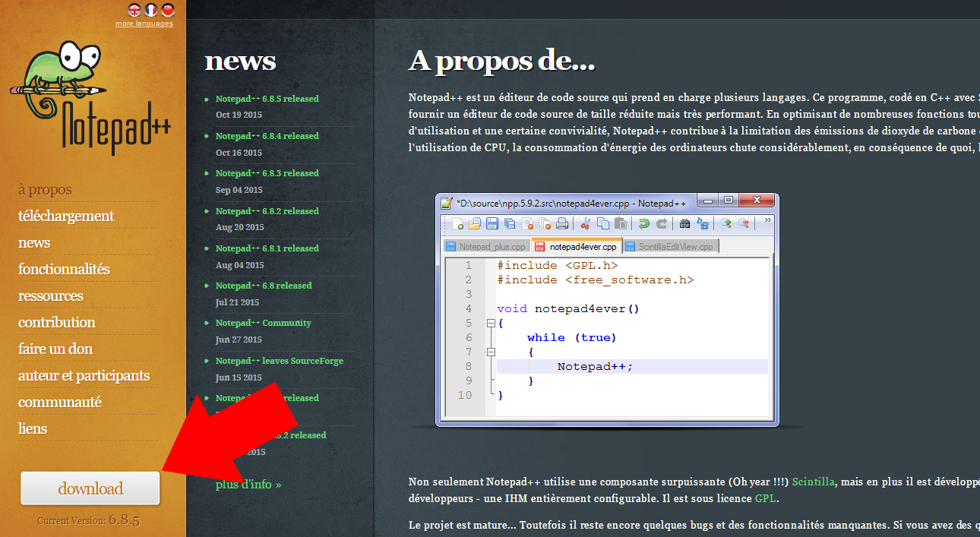Click Notepad++ title bar app icon in screenshot
This screenshot has width=980, height=537.
pos(447,204)
